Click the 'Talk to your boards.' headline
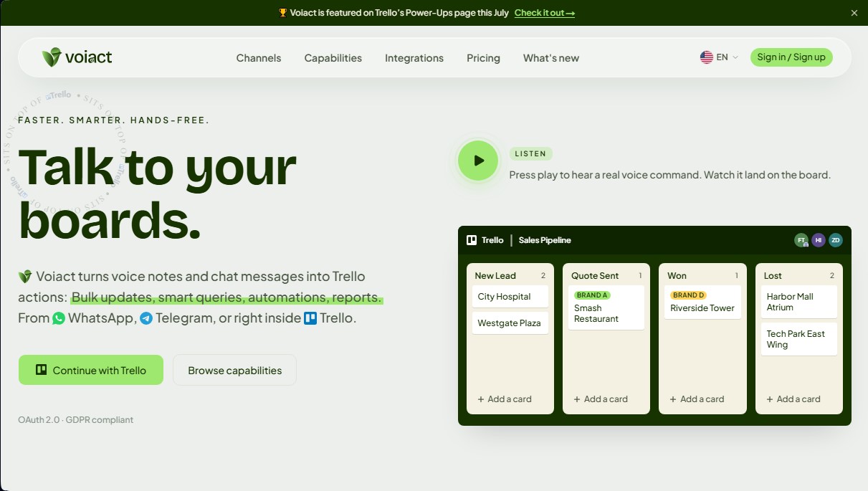Viewport: 868px width, 491px height. pos(157,193)
